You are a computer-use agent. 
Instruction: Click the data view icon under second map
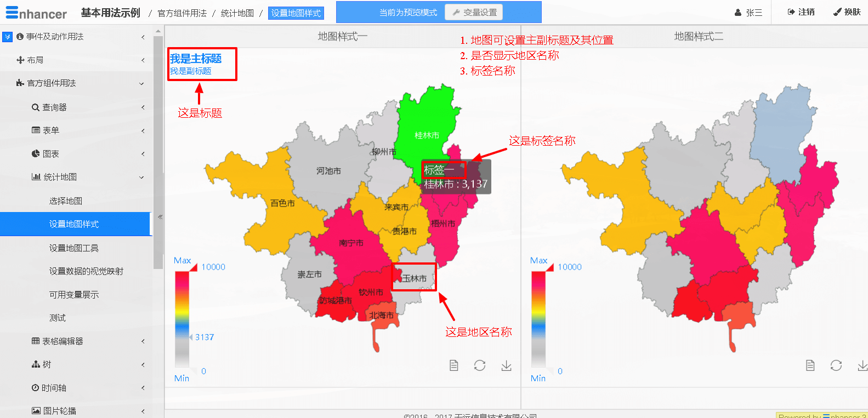(810, 365)
